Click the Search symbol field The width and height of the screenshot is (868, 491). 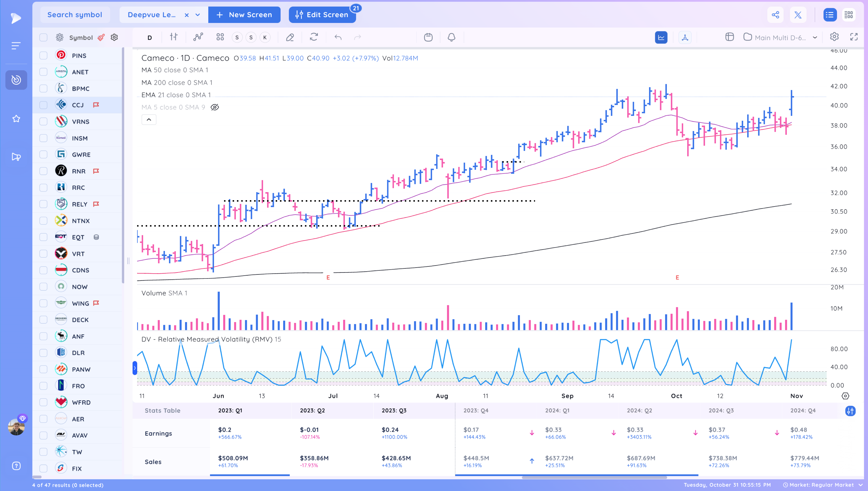click(75, 15)
